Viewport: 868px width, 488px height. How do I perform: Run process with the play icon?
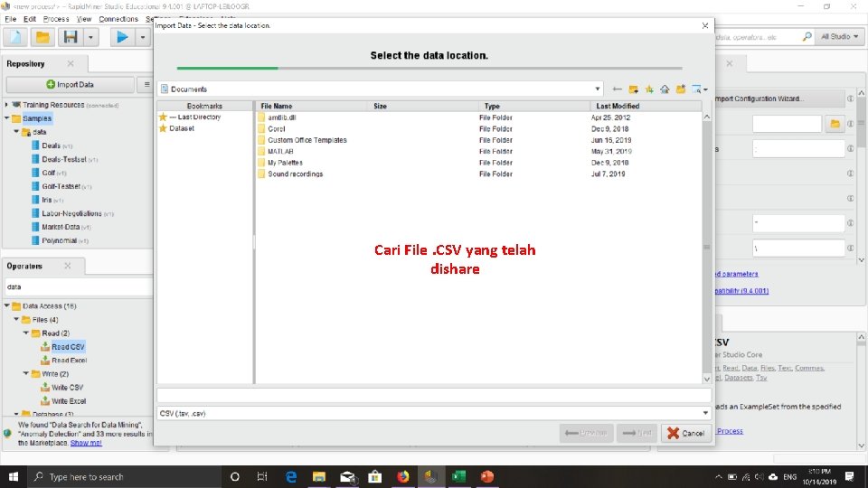[x=122, y=37]
